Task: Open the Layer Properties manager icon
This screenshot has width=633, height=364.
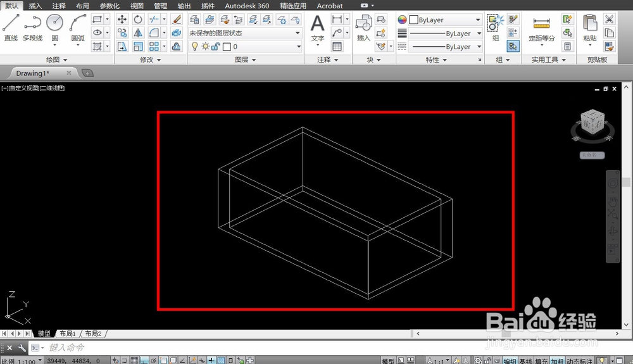Action: click(x=194, y=20)
